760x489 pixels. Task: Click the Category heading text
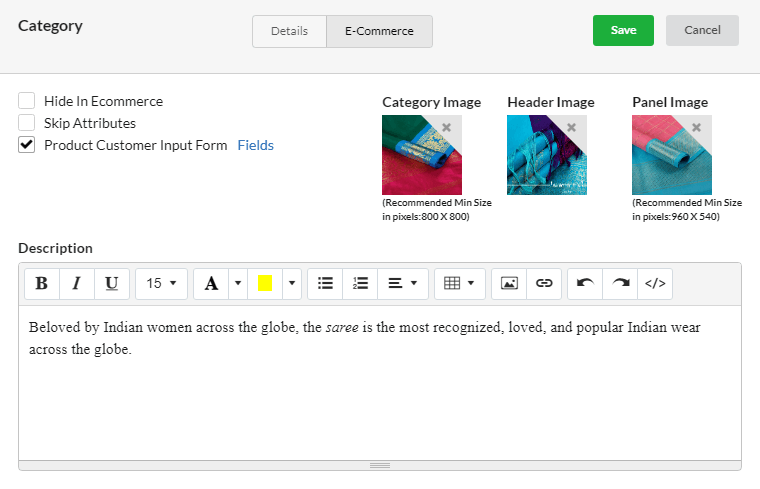50,26
